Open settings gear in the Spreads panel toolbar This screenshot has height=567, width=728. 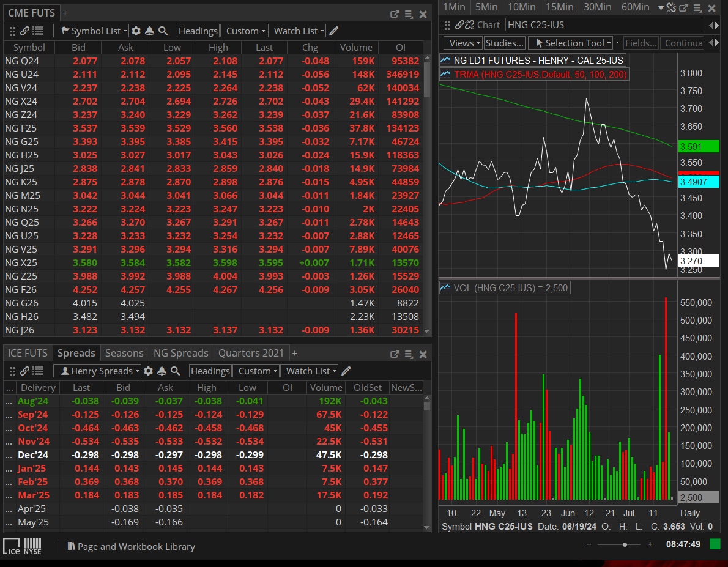tap(149, 371)
